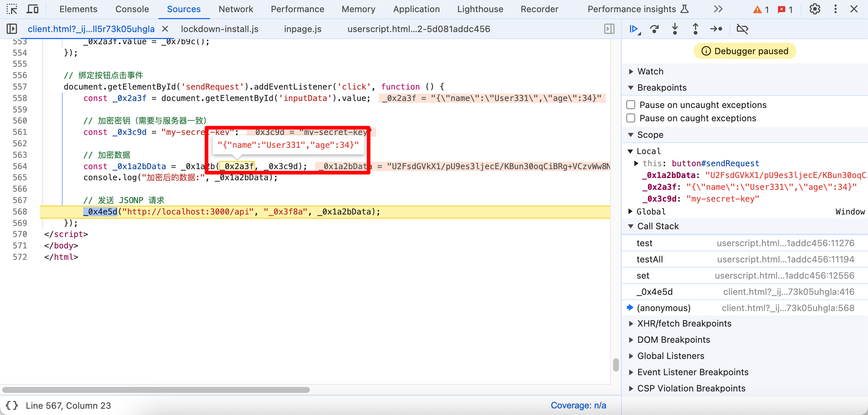This screenshot has width=868, height=415.
Task: Activate the inspect element picker icon
Action: click(x=12, y=9)
